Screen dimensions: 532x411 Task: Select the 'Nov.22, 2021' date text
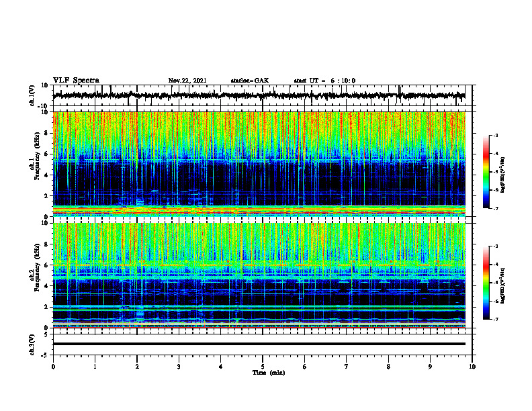[187, 81]
